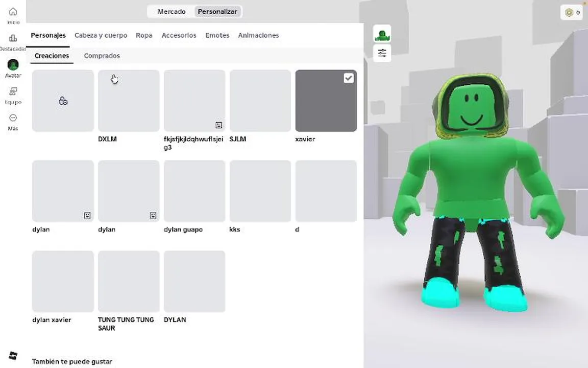Select the Creaciones sub-tab
The height and width of the screenshot is (368, 588).
tap(52, 56)
